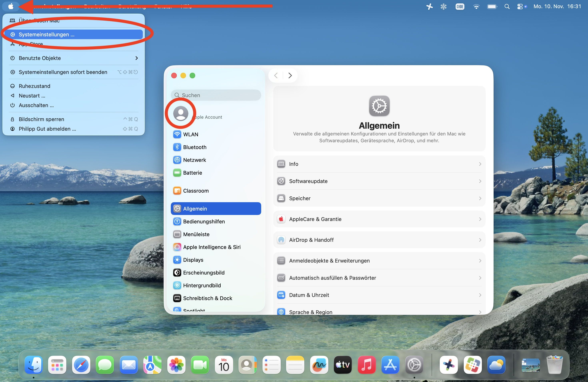The image size is (588, 382).
Task: Open Apple Intelligence & Siri settings
Action: (211, 247)
